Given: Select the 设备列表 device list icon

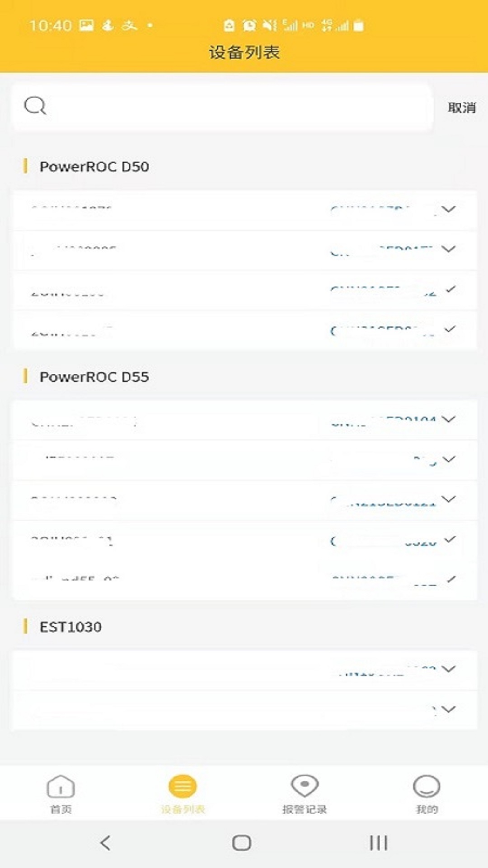Looking at the screenshot, I should [183, 786].
